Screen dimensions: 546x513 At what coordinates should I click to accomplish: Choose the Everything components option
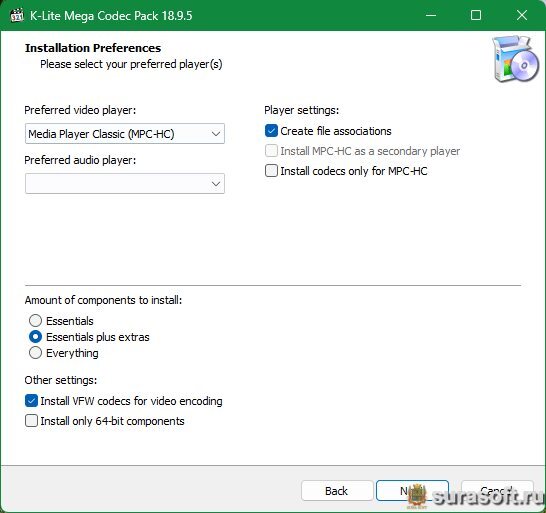36,353
